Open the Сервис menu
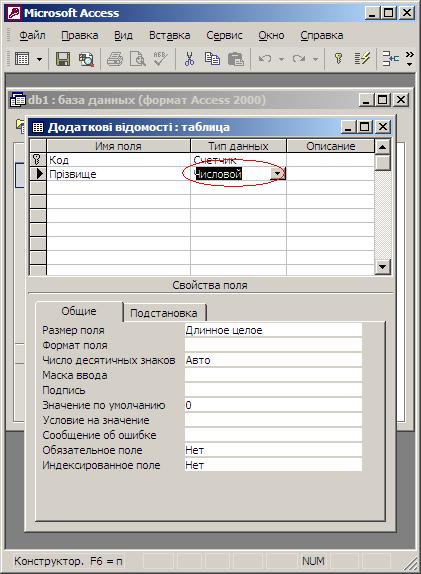421x574 pixels. click(224, 35)
